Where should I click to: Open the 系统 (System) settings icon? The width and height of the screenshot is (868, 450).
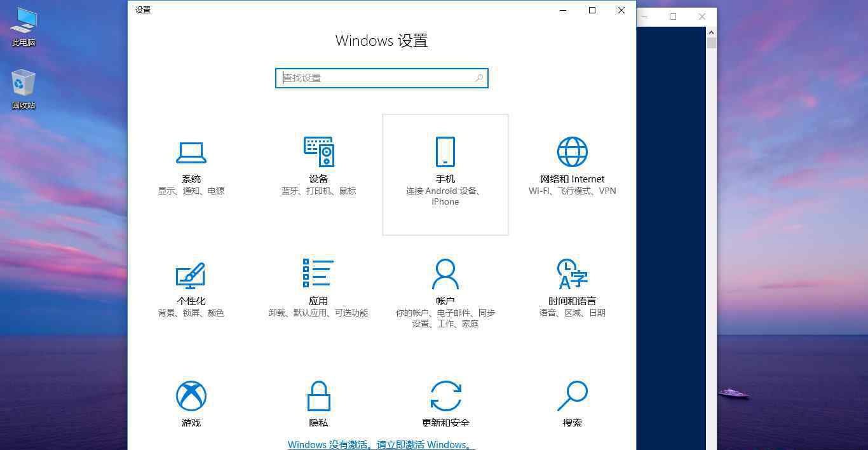191,153
